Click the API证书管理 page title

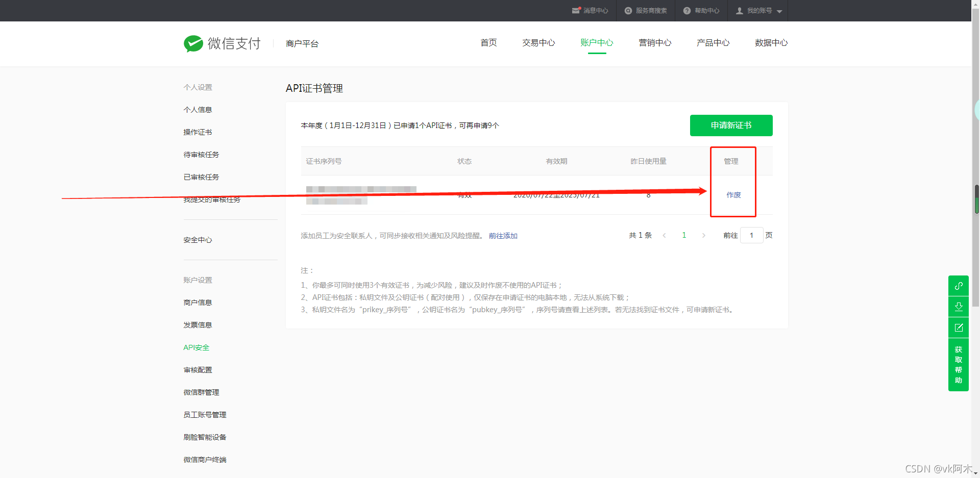314,88
